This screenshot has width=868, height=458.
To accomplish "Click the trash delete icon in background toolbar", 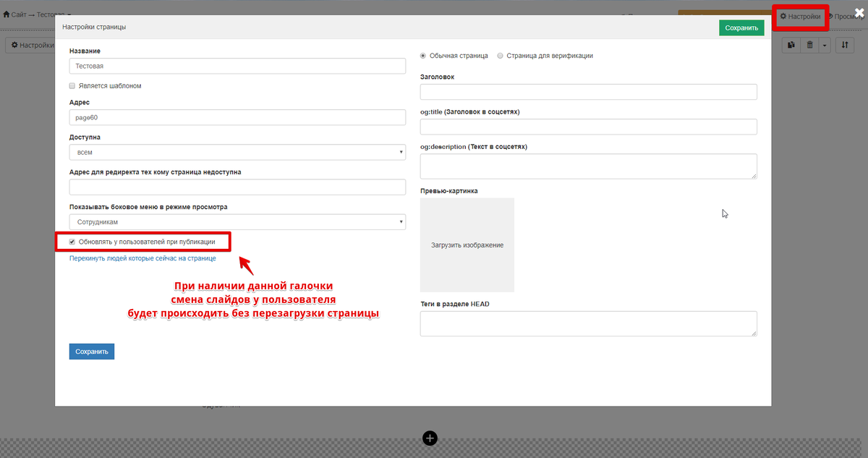I will [x=809, y=46].
